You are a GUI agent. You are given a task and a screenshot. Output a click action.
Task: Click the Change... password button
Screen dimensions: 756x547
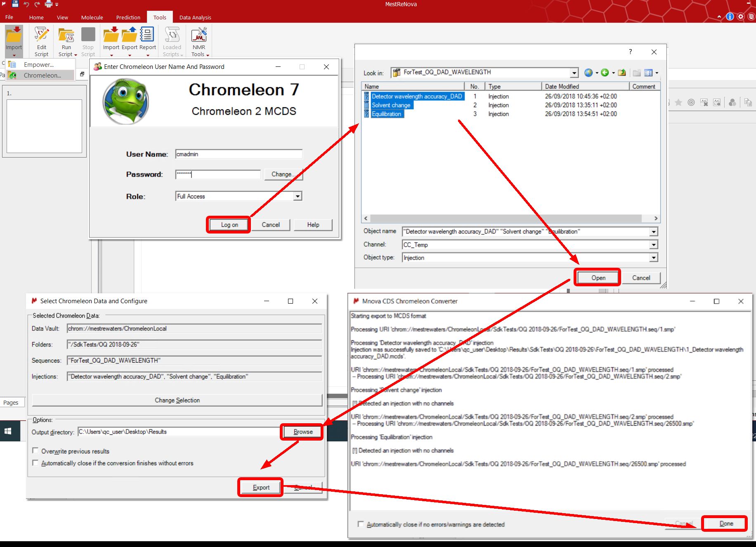[x=283, y=174]
